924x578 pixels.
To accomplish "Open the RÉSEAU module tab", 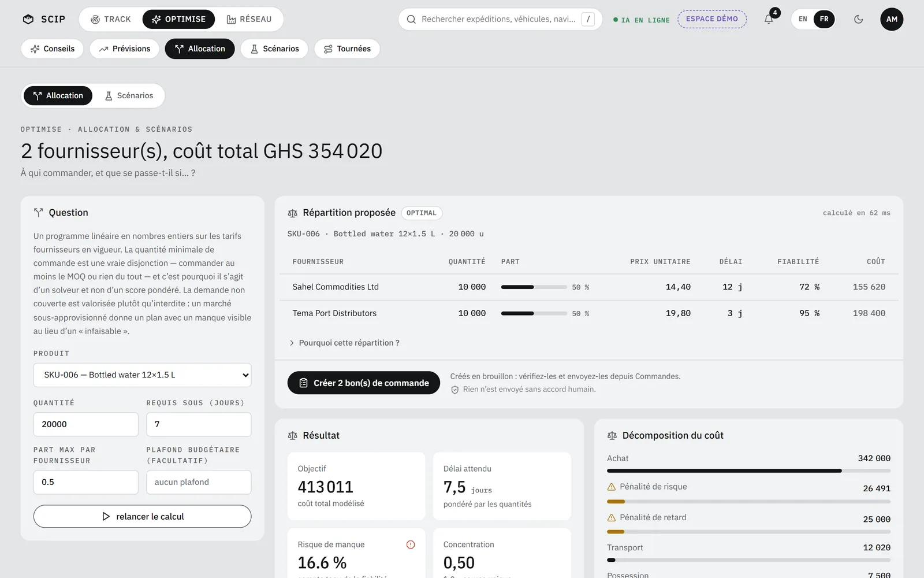I will (x=249, y=19).
